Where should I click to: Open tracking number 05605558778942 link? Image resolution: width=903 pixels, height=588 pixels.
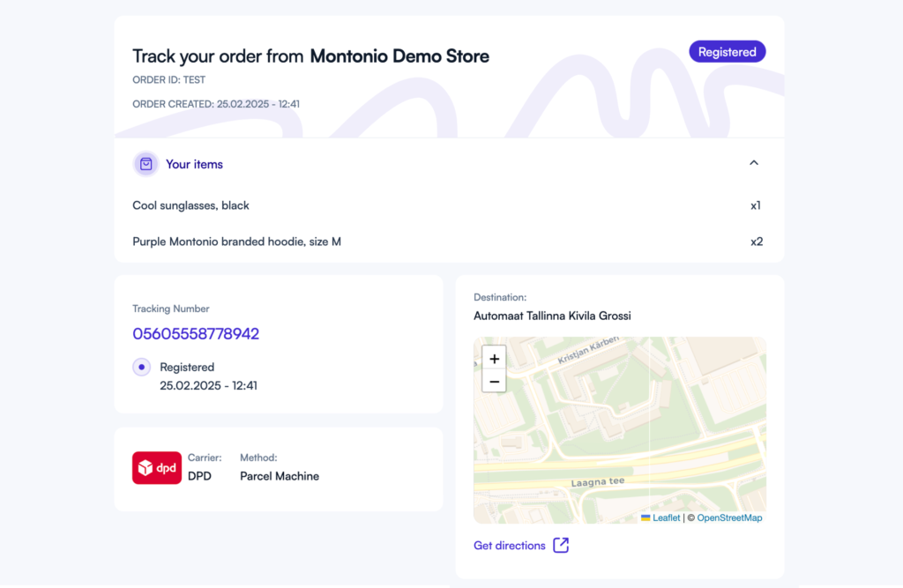point(196,333)
